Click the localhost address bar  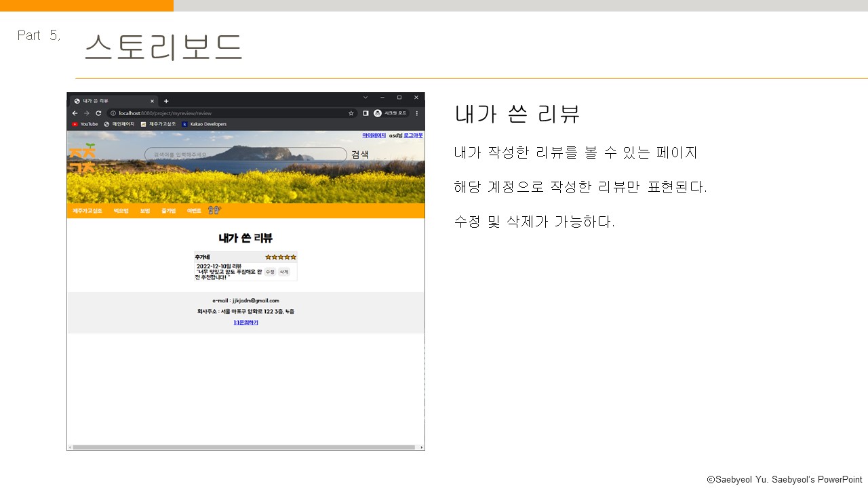pos(231,113)
